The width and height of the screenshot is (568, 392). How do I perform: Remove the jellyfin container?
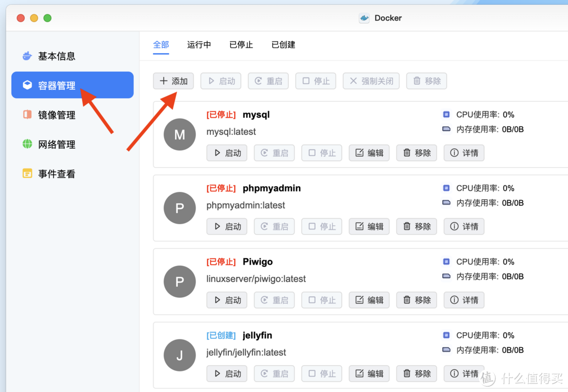[x=417, y=374]
